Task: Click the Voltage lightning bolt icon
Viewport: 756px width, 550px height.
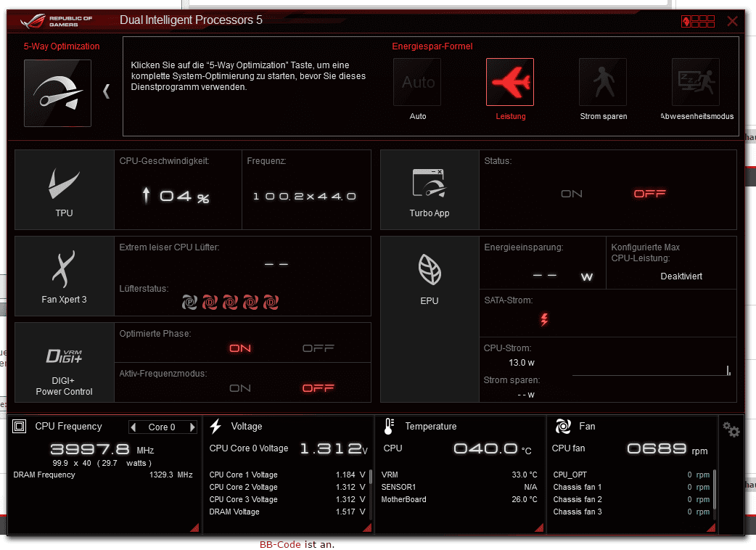Action: [x=215, y=426]
